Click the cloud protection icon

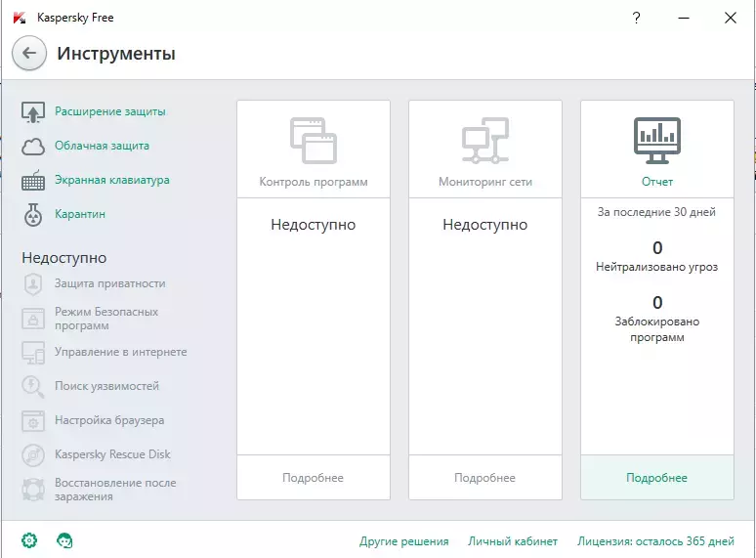click(x=33, y=147)
